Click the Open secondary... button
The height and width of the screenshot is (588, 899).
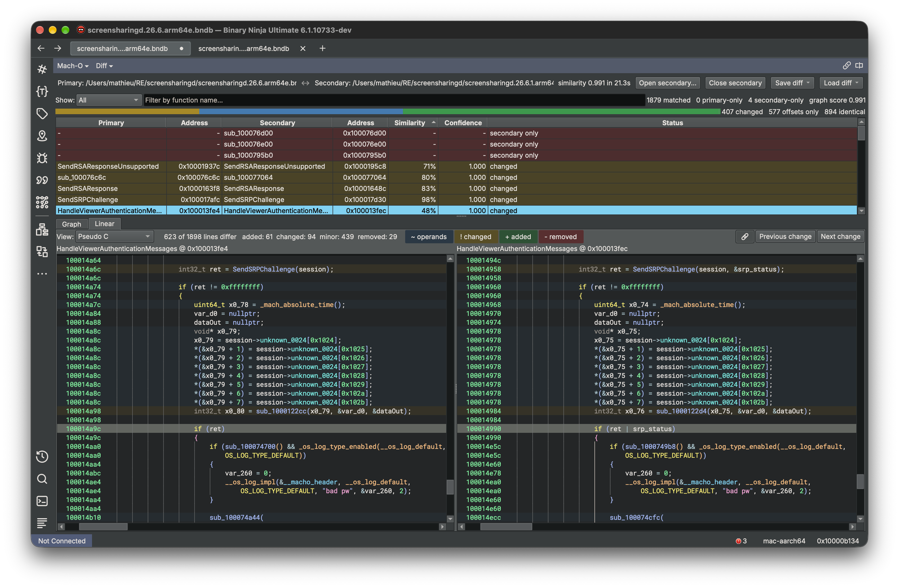pos(667,83)
